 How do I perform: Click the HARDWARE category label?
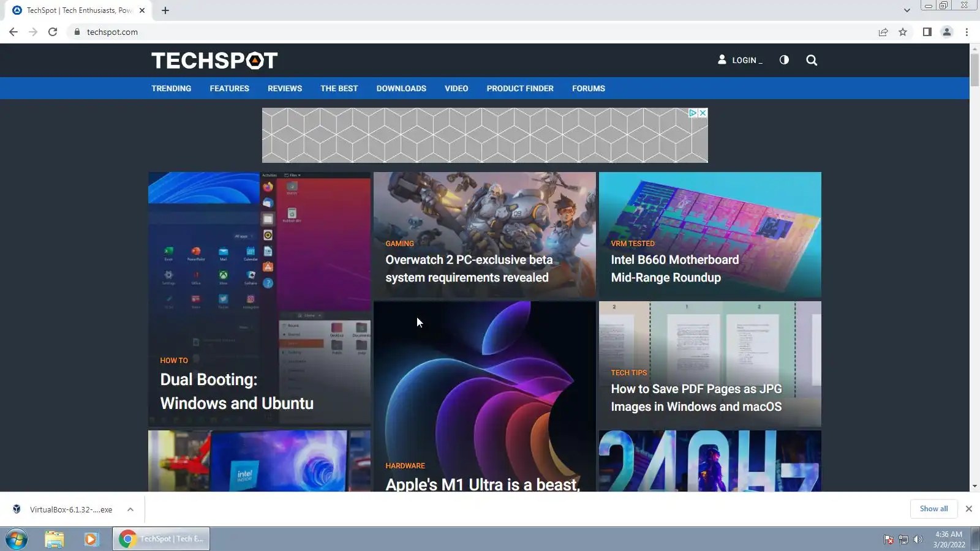tap(405, 465)
